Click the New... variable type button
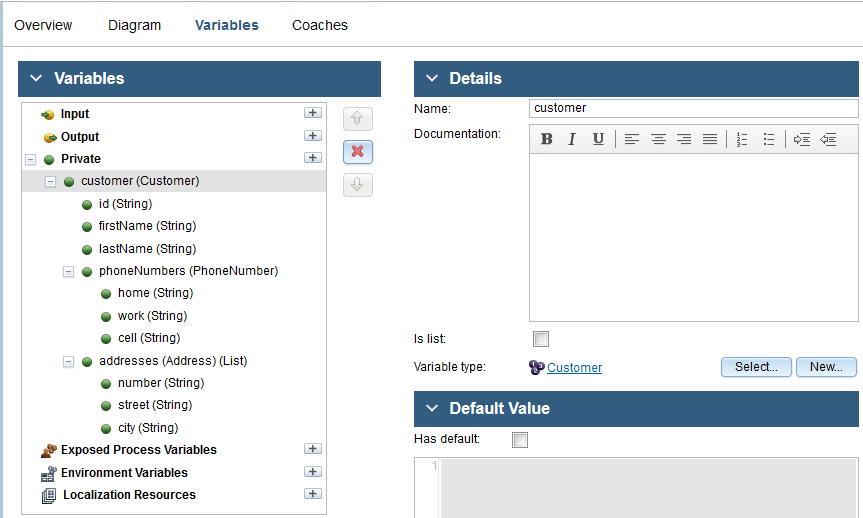 [x=826, y=367]
